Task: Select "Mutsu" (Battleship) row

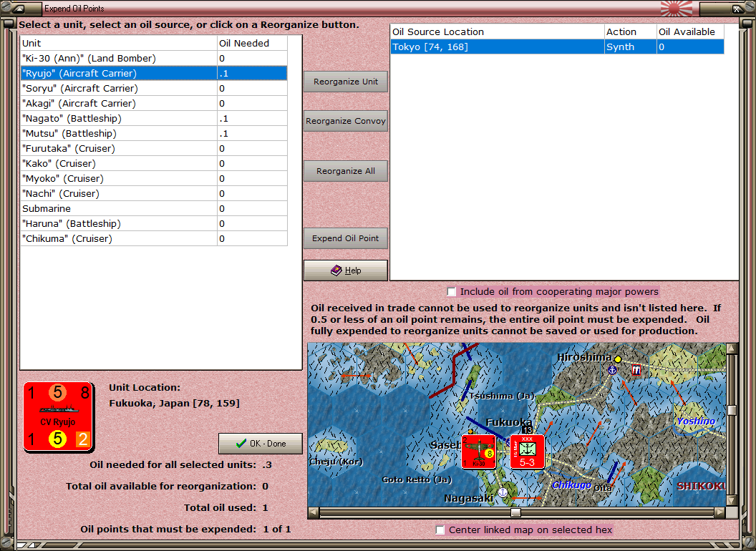Action: 154,134
